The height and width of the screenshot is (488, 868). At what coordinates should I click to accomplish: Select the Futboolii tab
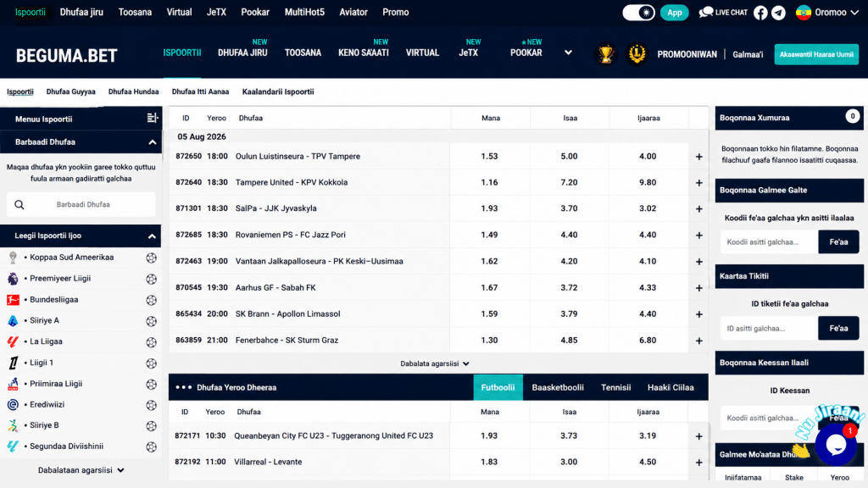click(498, 387)
